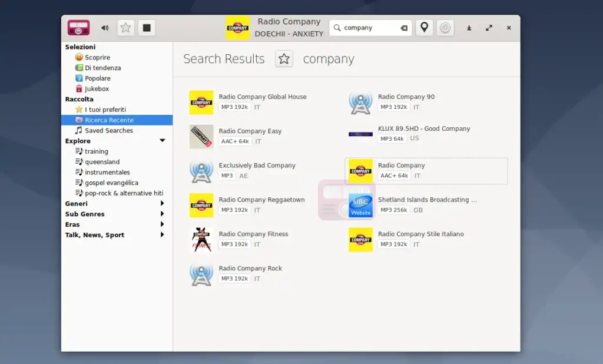This screenshot has height=364, width=603.
Task: Click the Shetland Islands Broadcasting SIBC thumbnail
Action: tap(360, 205)
